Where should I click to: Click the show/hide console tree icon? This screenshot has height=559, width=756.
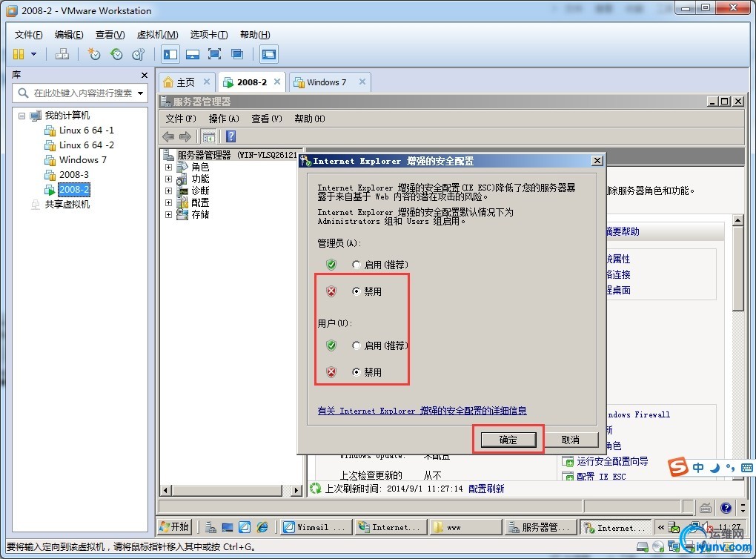[209, 137]
